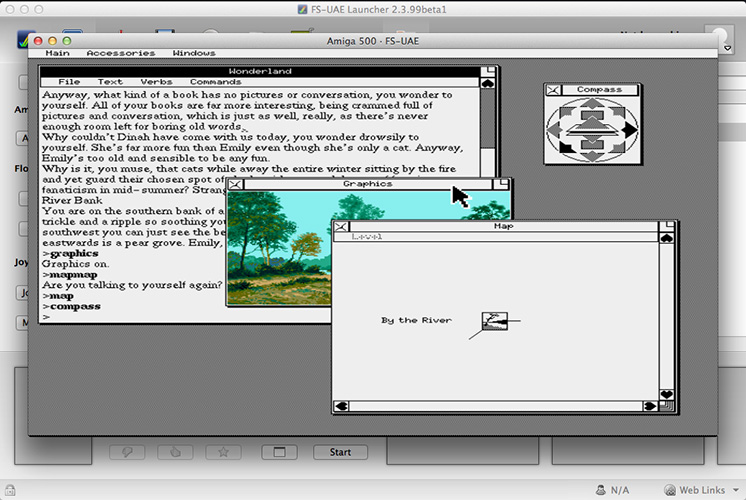Viewport: 746px width, 500px height.
Task: Click the By the River map location icon
Action: click(494, 320)
